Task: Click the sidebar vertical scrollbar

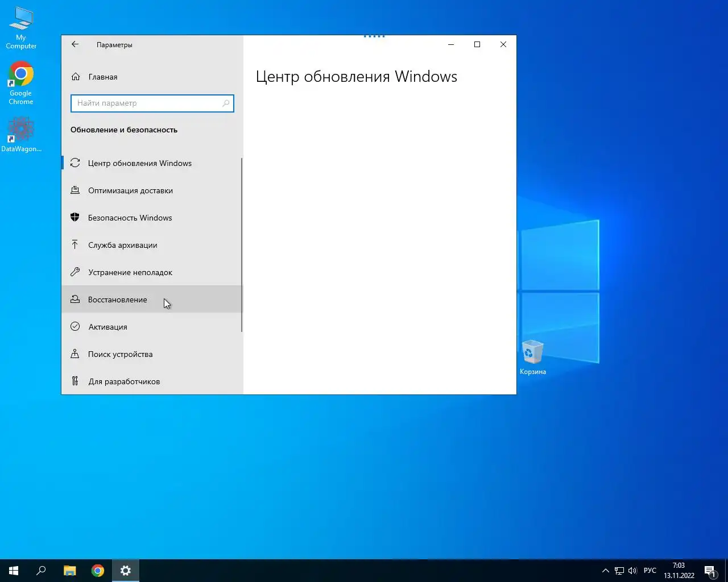Action: point(242,245)
